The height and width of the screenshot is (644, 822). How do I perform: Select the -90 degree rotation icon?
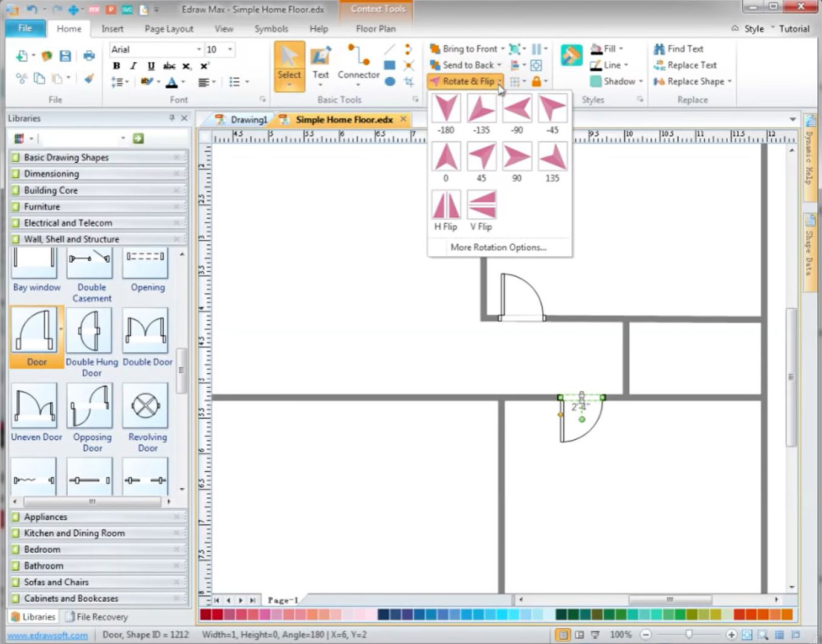point(517,109)
